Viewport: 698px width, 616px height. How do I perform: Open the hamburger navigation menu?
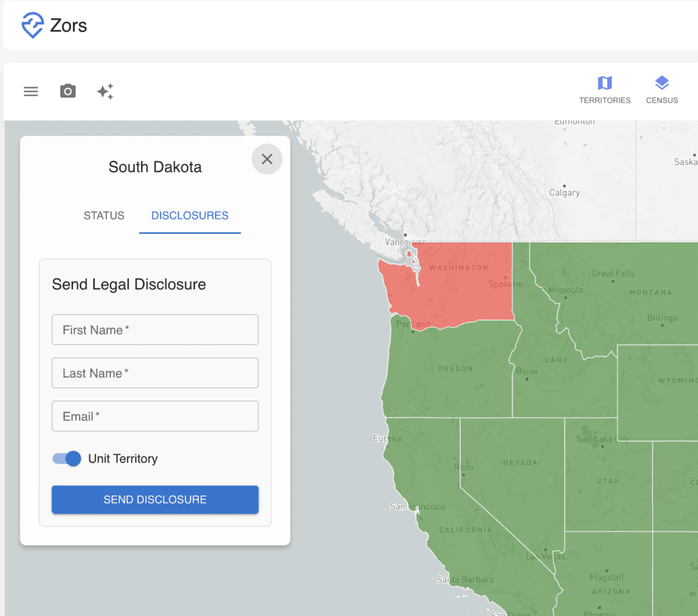[31, 91]
